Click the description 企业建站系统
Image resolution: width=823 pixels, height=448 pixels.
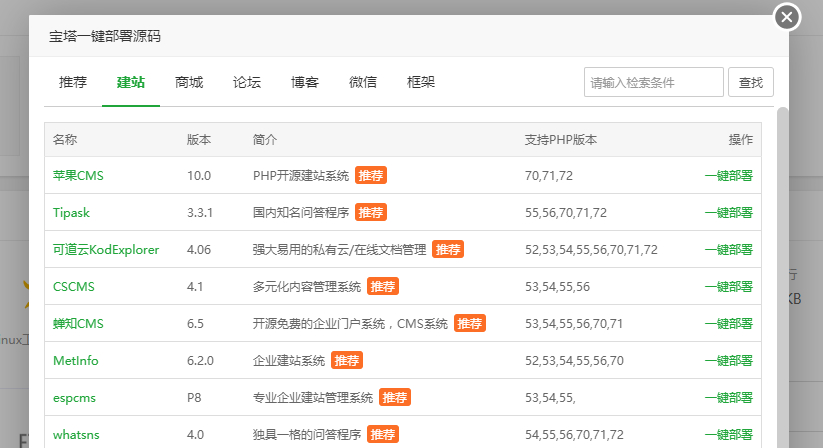coord(289,361)
